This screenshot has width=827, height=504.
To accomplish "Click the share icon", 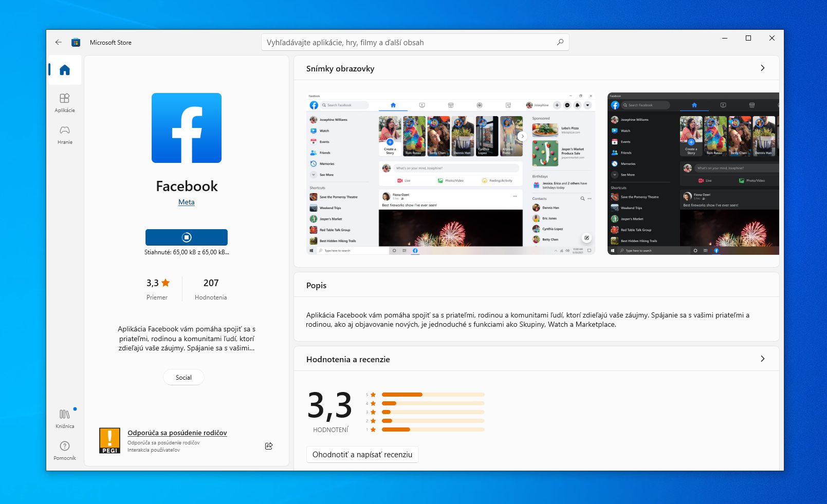I will [x=269, y=446].
